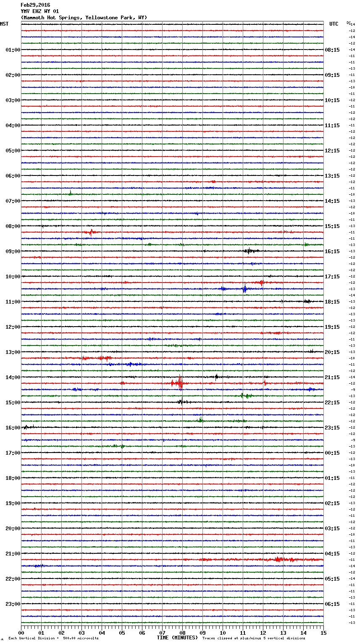The image size is (357, 644).
Task: Click the 12:15 UTC time label
Action: [x=332, y=151]
